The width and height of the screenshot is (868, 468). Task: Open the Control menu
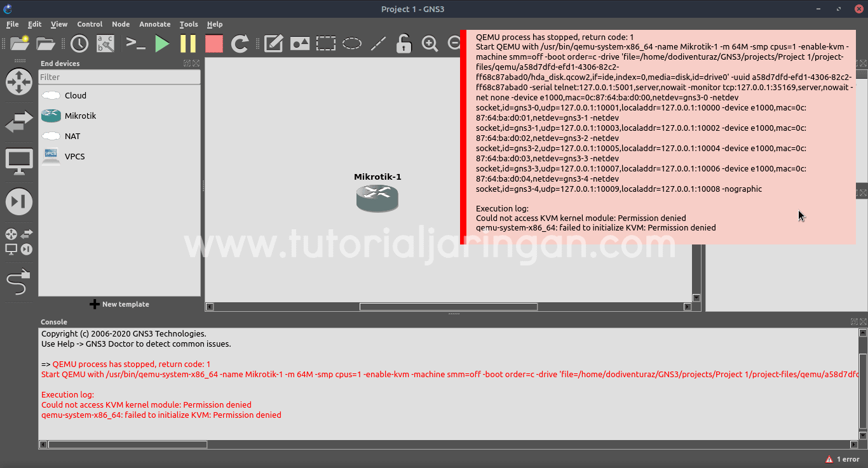(x=90, y=24)
